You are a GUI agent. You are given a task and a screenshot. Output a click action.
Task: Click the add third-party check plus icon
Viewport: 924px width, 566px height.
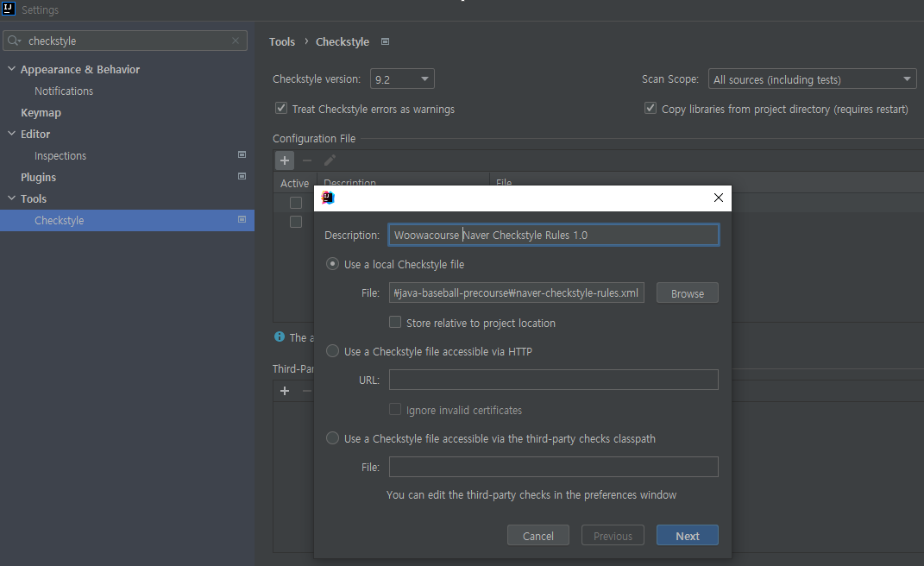(x=285, y=391)
